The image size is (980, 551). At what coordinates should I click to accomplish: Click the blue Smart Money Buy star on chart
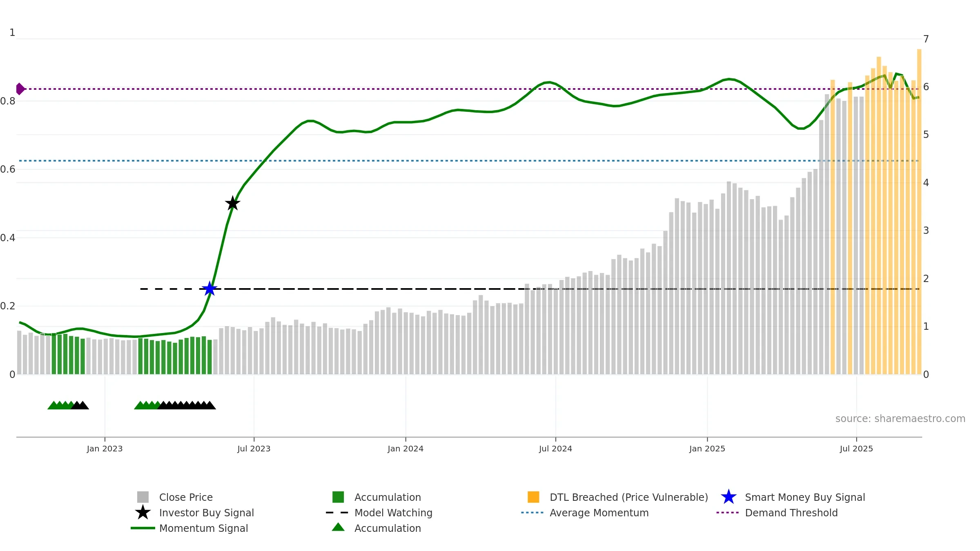pos(209,289)
